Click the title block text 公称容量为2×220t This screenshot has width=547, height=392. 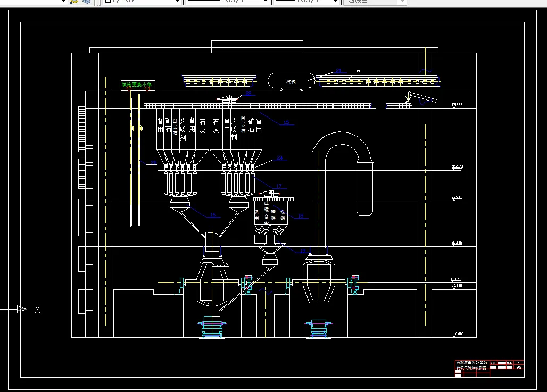pyautogui.click(x=471, y=363)
